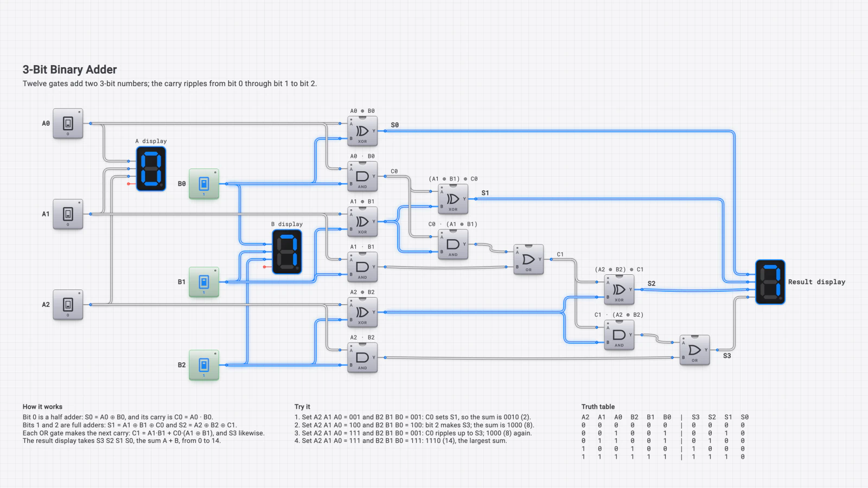Click the "Truth table" heading
868x488 pixels.
[598, 407]
